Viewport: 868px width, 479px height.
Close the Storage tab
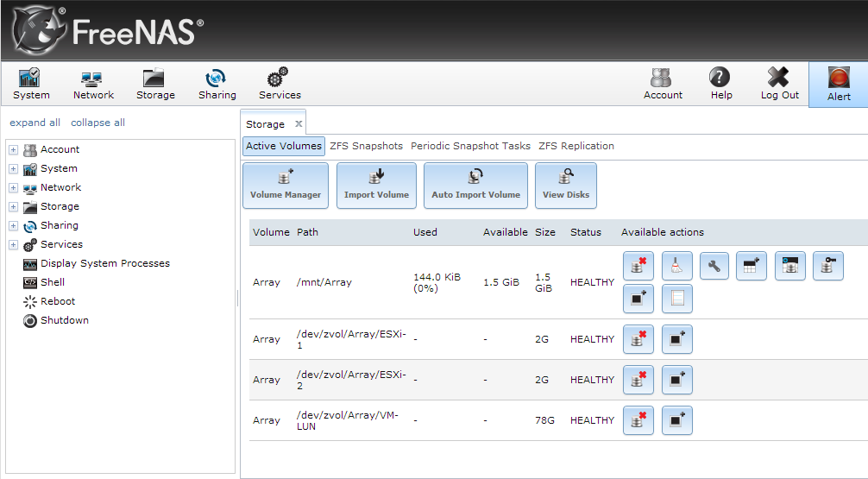299,124
